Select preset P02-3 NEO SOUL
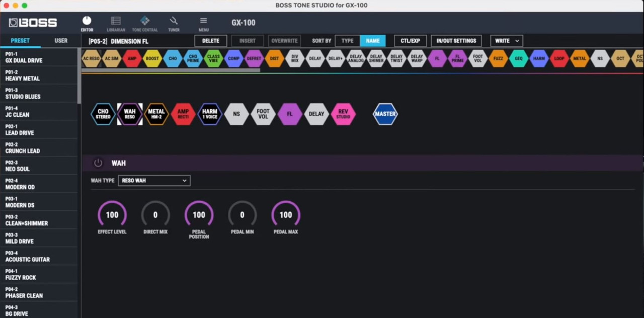 (x=39, y=166)
